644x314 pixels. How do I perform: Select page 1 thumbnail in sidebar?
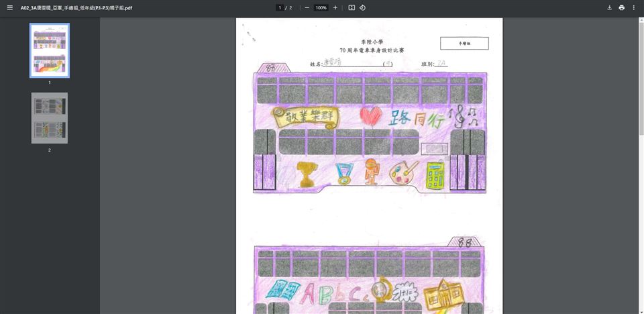[x=50, y=50]
